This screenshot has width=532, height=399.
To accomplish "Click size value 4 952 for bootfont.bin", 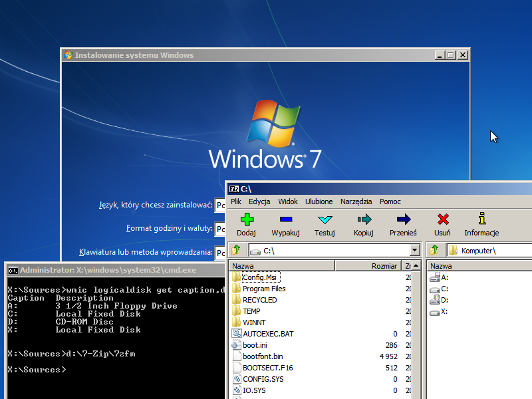I will (388, 356).
